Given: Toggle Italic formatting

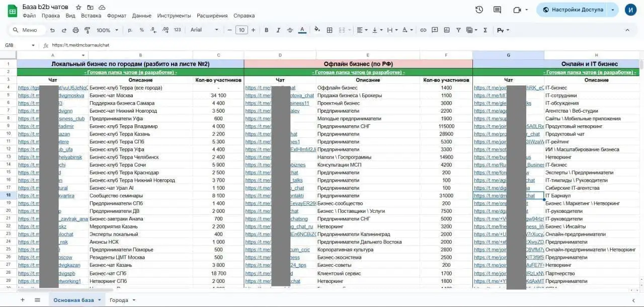Looking at the screenshot, I should [x=278, y=30].
